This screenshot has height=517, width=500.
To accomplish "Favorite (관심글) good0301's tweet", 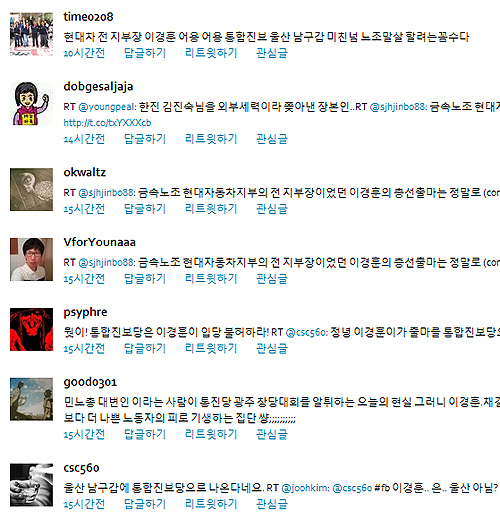I will coord(272,435).
